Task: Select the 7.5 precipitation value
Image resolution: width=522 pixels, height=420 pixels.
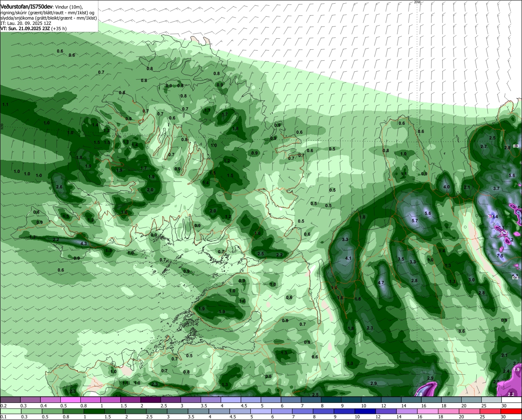Action: pos(500,256)
